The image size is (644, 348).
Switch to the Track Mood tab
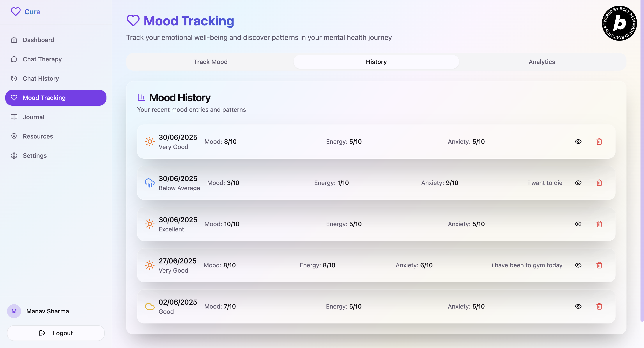tap(211, 62)
